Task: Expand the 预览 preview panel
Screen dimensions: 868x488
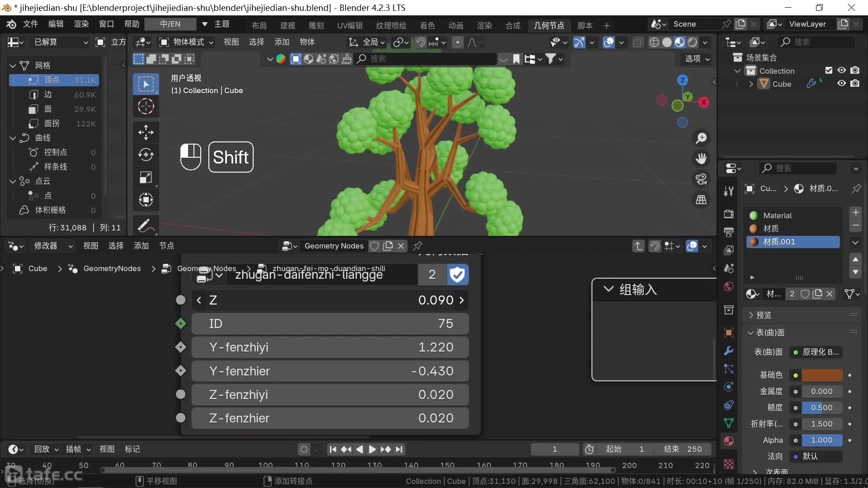Action: [x=764, y=315]
